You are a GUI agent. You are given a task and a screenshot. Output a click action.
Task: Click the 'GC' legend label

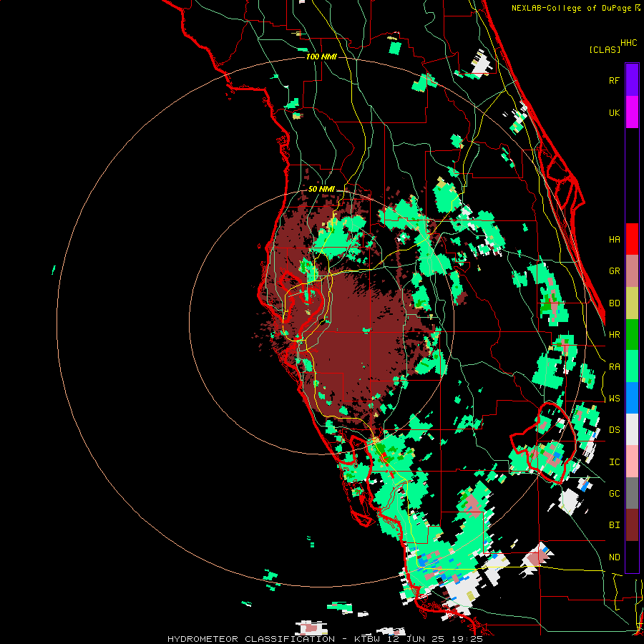(x=614, y=494)
